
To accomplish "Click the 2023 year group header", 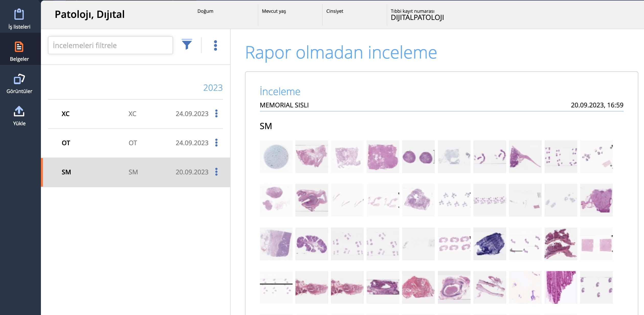I will coord(213,88).
